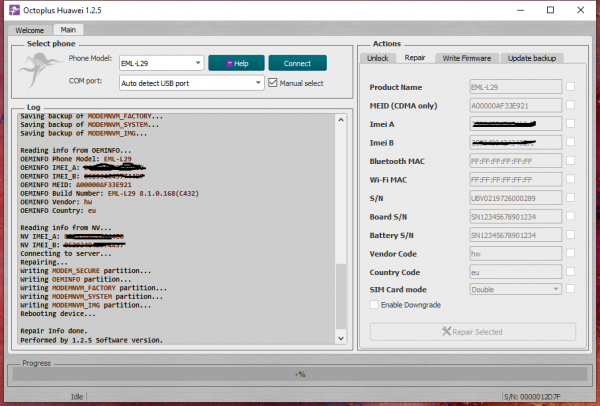Switch to the Welcome tab
The image size is (600, 406).
pyautogui.click(x=29, y=30)
